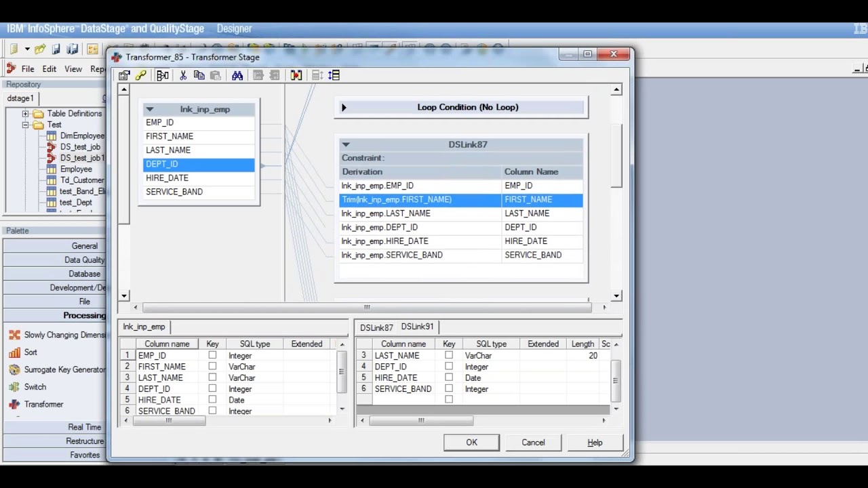Switch to DSLink87 metadata tab
Viewport: 868px width, 488px height.
[x=376, y=328]
